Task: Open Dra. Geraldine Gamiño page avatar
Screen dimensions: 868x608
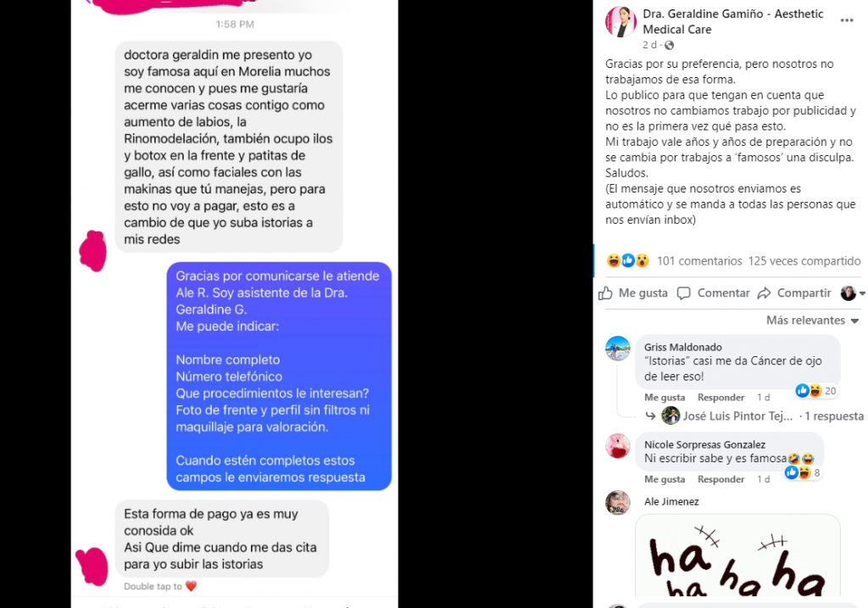Action: (x=620, y=21)
